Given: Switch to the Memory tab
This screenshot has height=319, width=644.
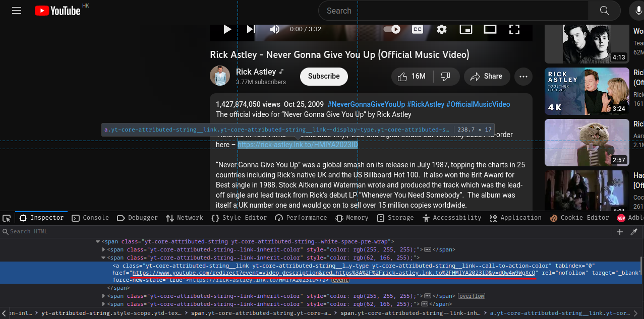Looking at the screenshot, I should (352, 218).
